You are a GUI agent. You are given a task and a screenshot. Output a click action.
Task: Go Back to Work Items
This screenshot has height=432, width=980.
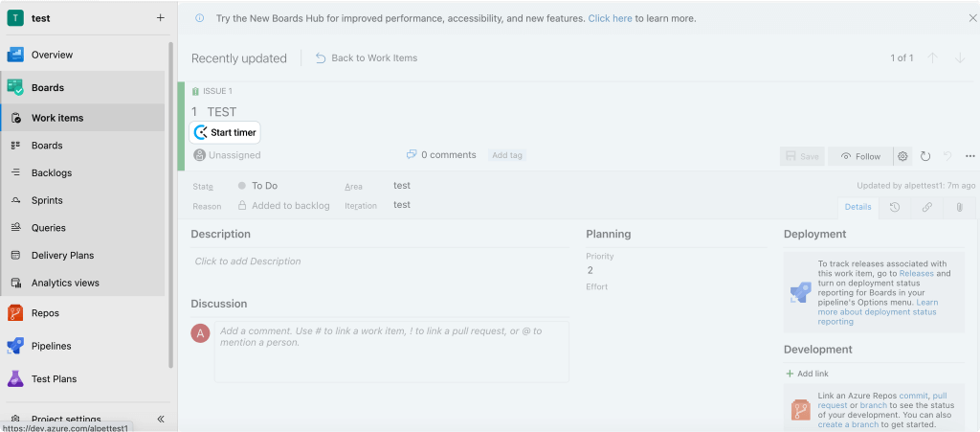click(x=367, y=58)
